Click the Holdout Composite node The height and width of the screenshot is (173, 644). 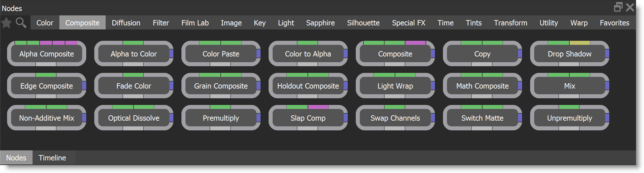click(x=308, y=86)
